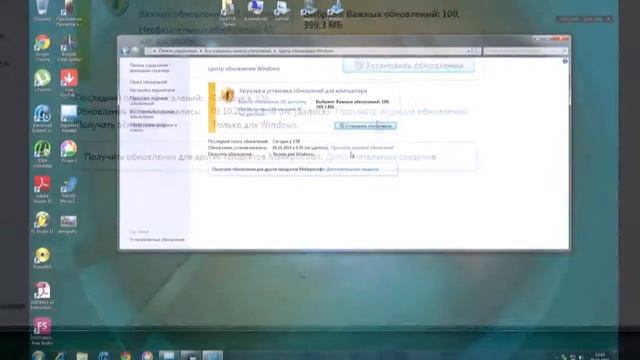This screenshot has width=640, height=360.
Task: Click the Start button on taskbar
Action: click(38, 356)
